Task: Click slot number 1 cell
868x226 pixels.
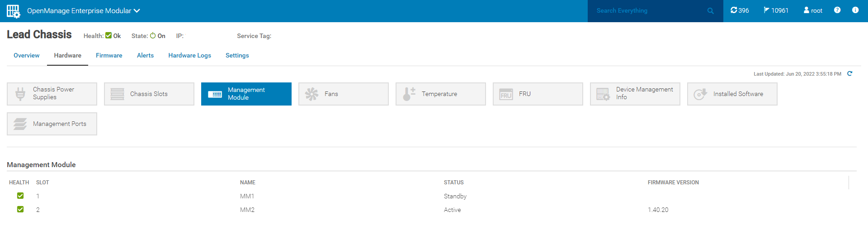Action: click(38, 196)
